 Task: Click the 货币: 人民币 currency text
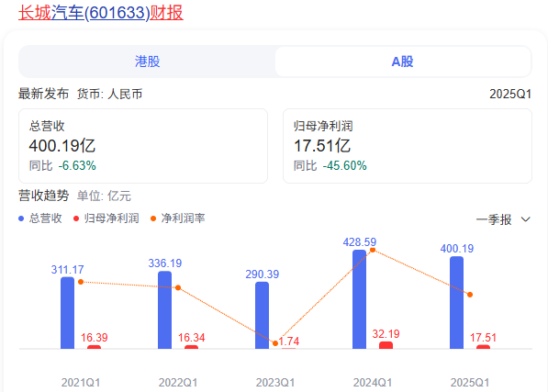(x=110, y=94)
